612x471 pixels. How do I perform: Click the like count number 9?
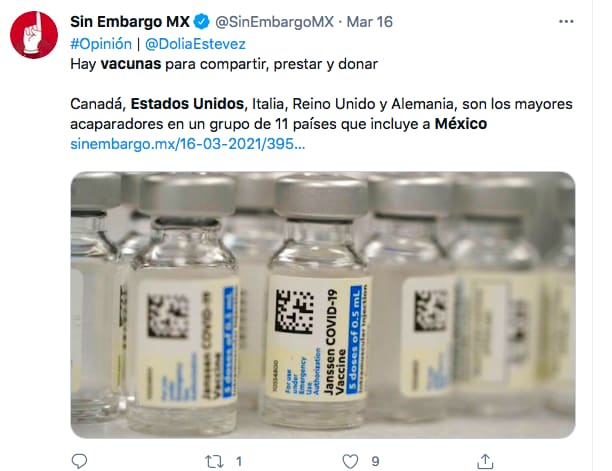[x=375, y=462]
